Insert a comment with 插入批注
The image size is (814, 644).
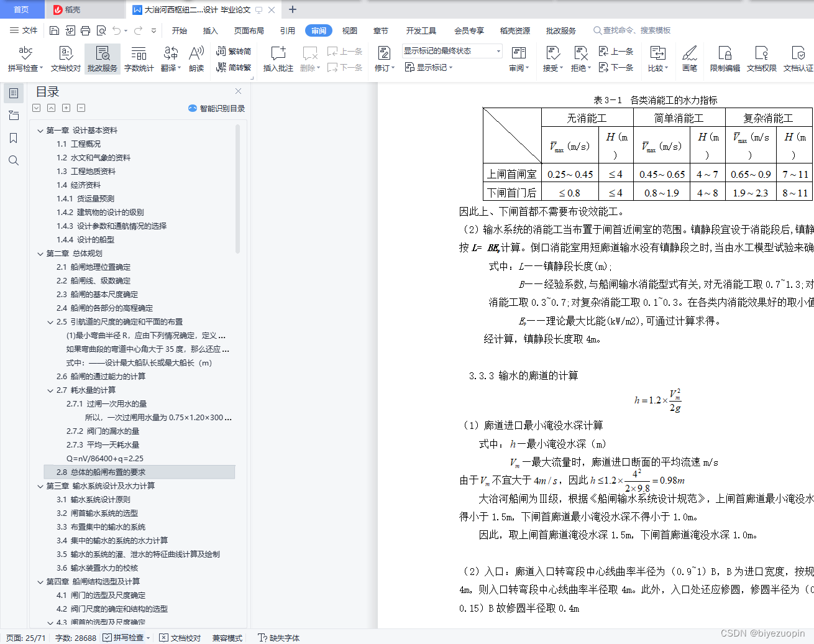[278, 59]
